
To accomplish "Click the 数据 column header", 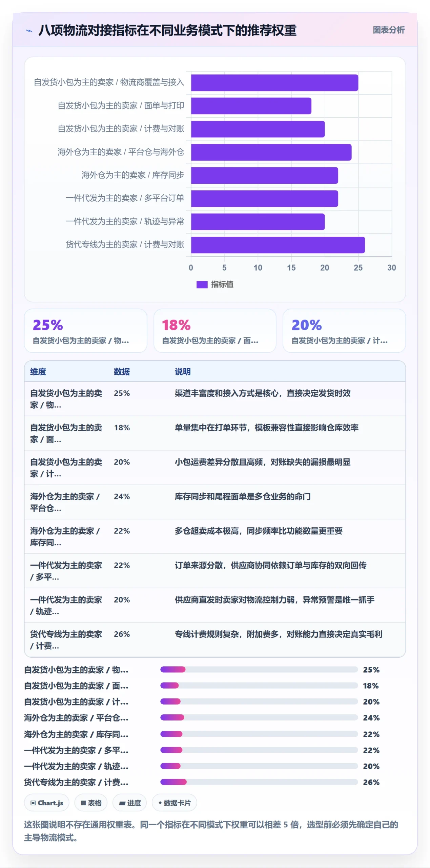I will coord(122,372).
